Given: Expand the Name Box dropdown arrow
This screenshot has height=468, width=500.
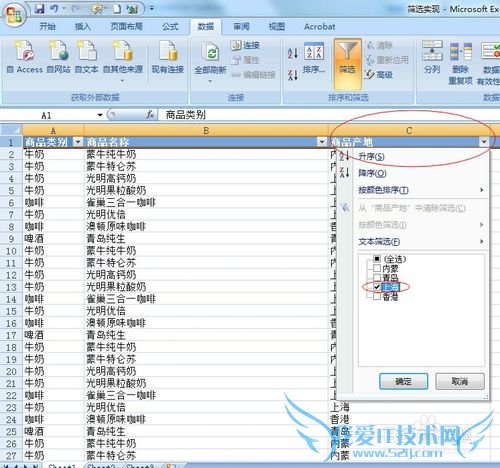Looking at the screenshot, I should 100,115.
